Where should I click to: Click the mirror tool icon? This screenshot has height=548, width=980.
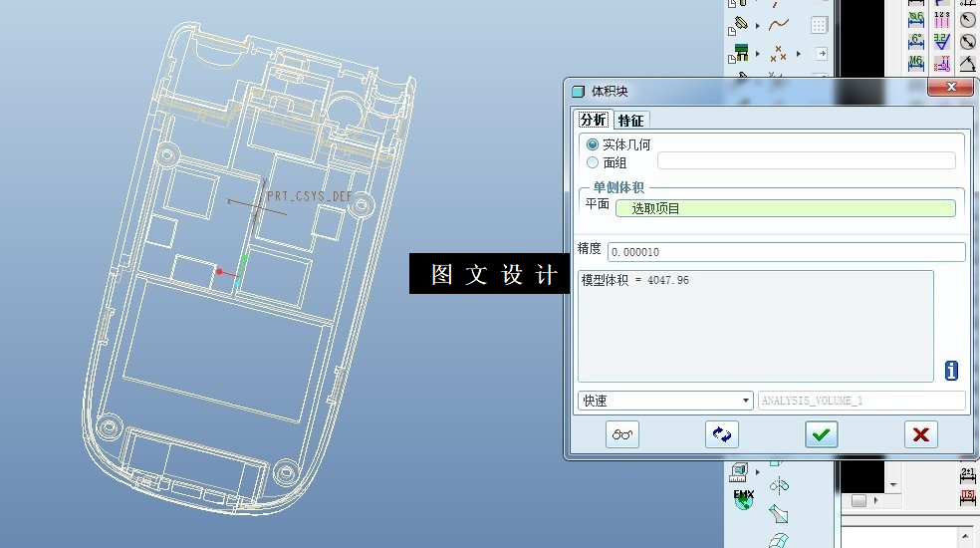tap(779, 485)
